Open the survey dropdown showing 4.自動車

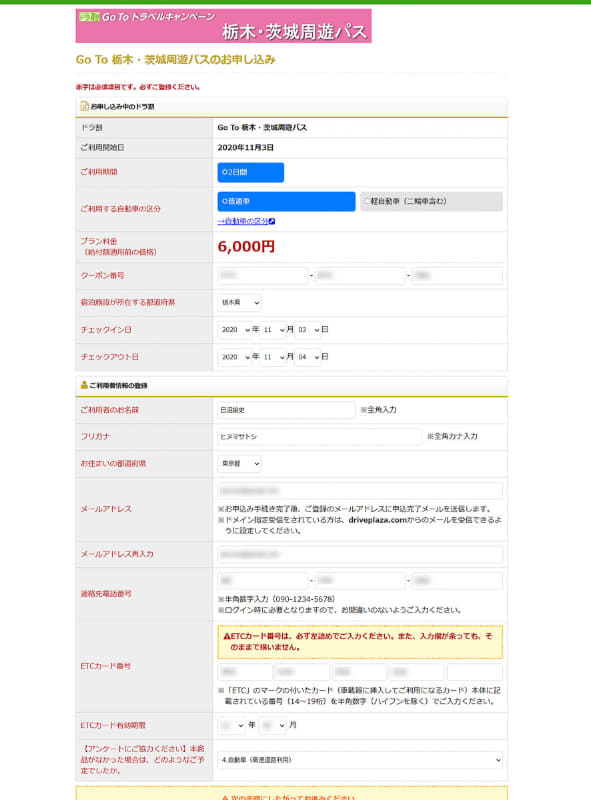pyautogui.click(x=360, y=760)
